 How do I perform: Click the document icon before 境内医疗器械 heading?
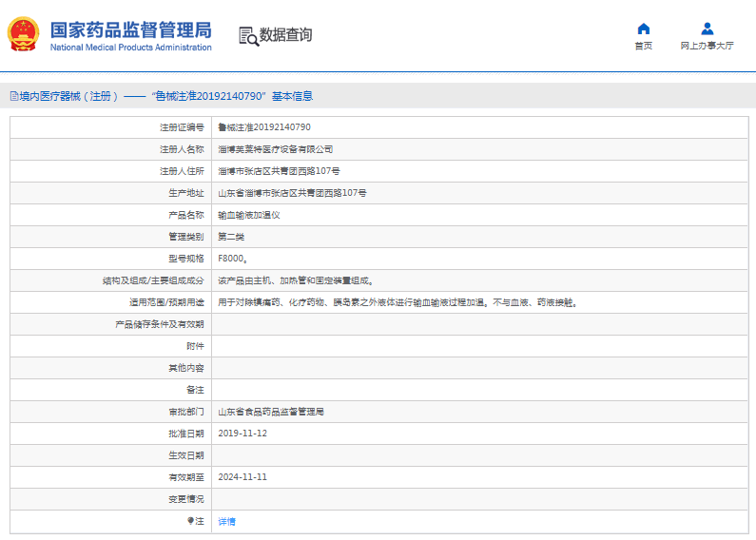click(x=13, y=96)
